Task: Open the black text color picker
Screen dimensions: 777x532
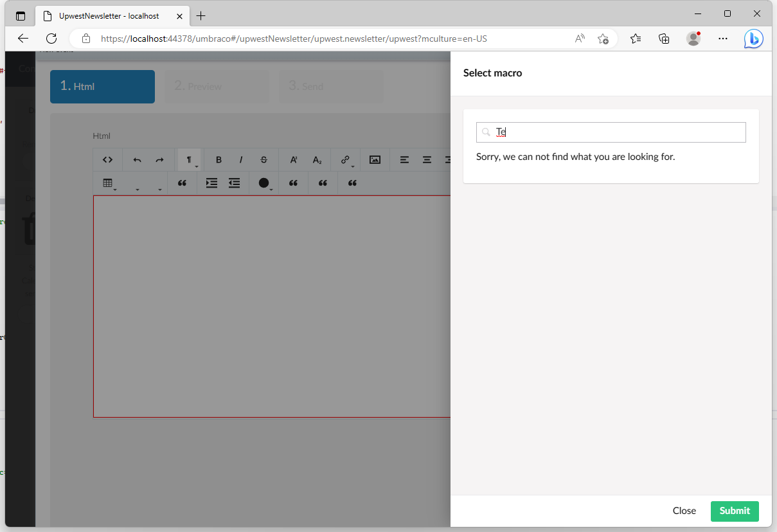Action: coord(265,183)
